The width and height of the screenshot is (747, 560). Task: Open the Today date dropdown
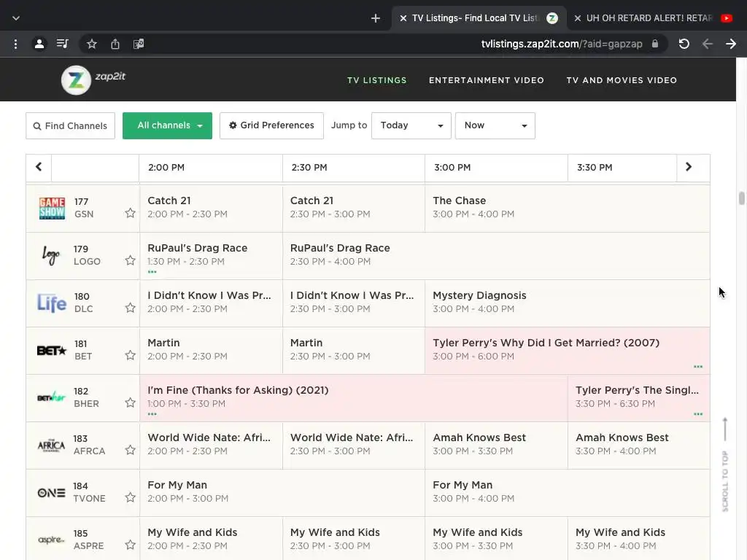click(411, 125)
